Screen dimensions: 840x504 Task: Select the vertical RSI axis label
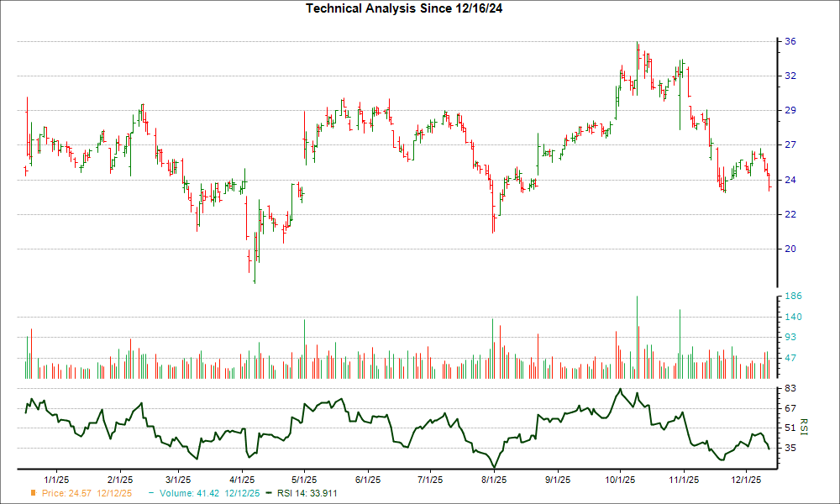coord(803,427)
